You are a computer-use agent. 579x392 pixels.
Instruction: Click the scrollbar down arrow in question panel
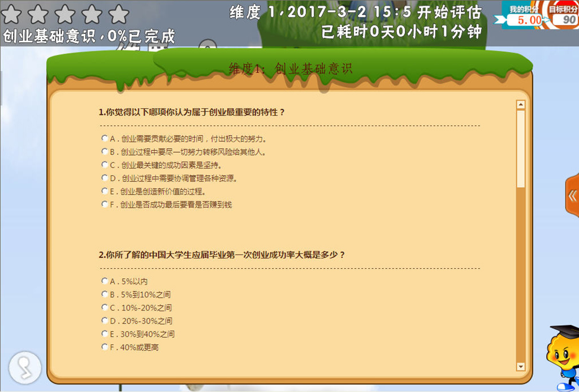[x=521, y=367]
